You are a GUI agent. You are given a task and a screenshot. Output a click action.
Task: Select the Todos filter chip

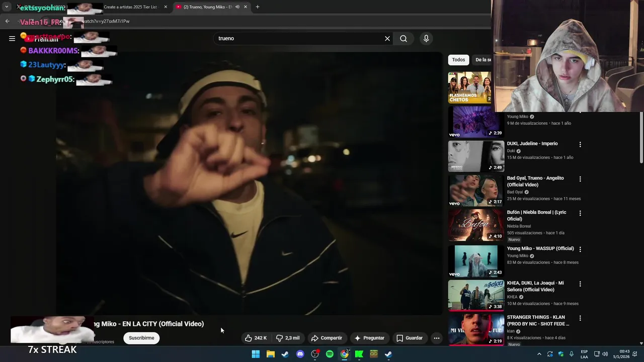pyautogui.click(x=458, y=60)
